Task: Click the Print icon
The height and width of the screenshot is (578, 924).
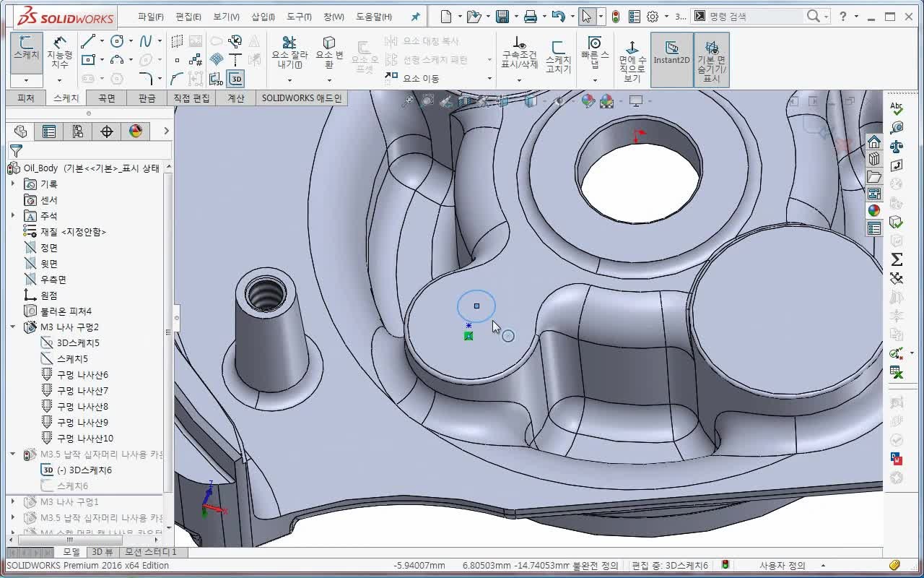Action: [531, 16]
